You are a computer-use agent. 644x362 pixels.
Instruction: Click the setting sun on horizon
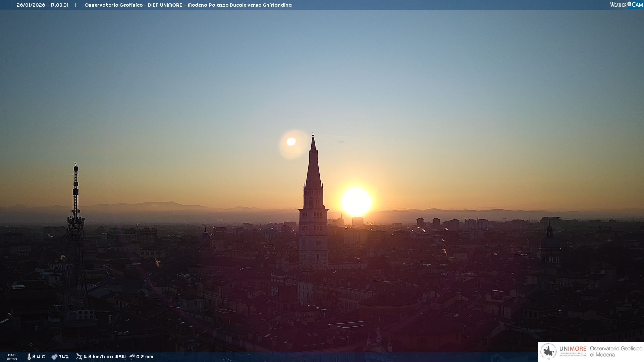point(356,202)
